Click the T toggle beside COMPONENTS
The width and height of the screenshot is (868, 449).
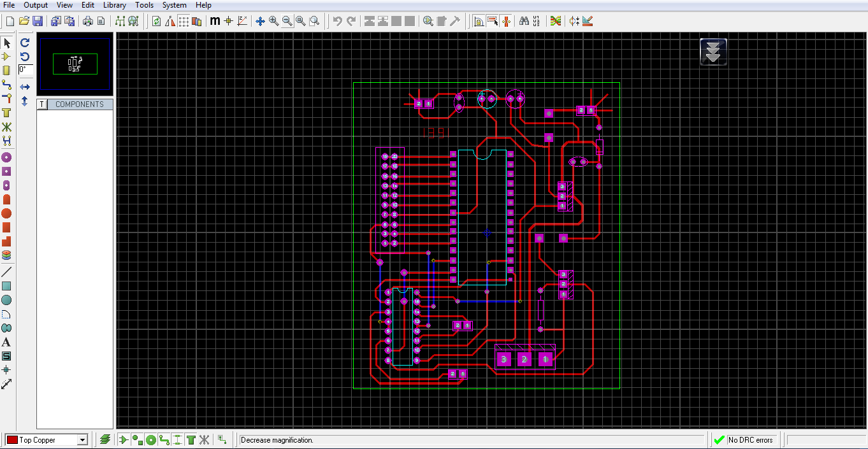coord(42,104)
